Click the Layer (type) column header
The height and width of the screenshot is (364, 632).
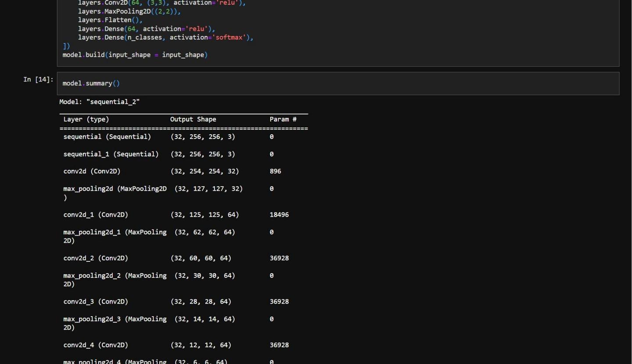(86, 119)
